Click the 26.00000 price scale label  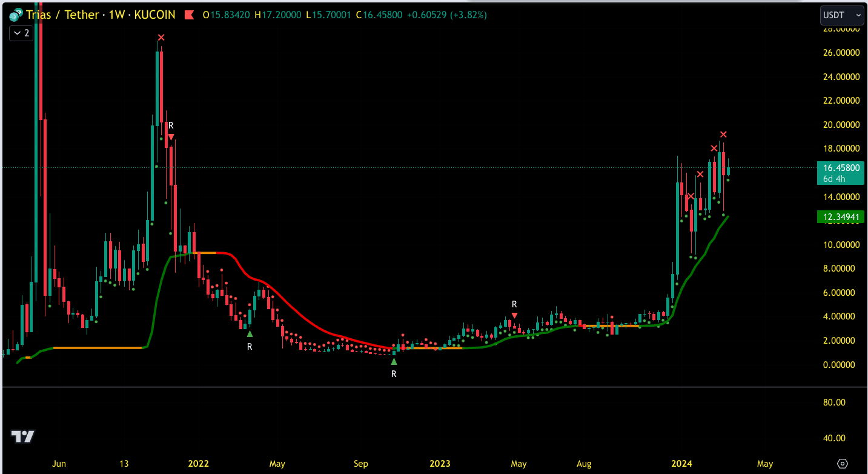(841, 53)
